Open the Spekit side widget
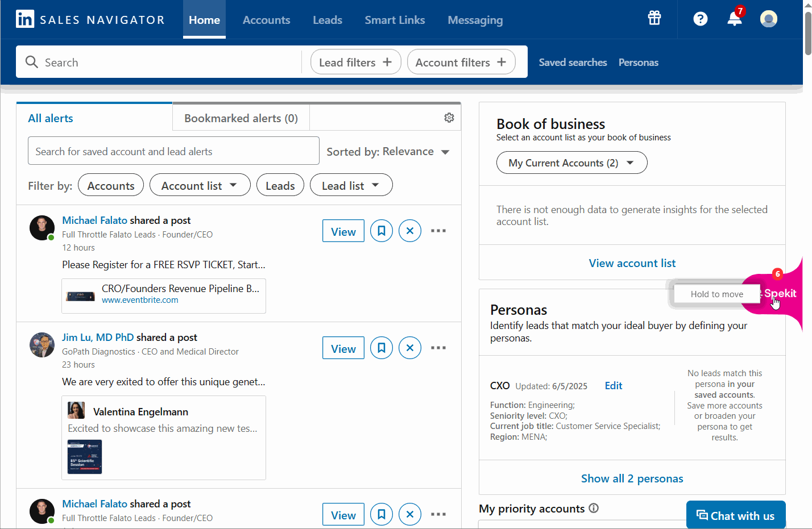812x529 pixels. point(780,293)
